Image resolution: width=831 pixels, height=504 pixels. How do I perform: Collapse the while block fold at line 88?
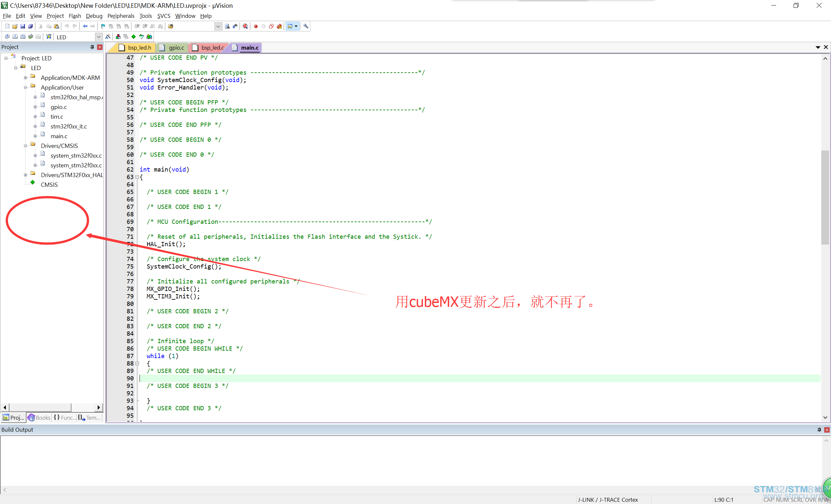(x=137, y=364)
